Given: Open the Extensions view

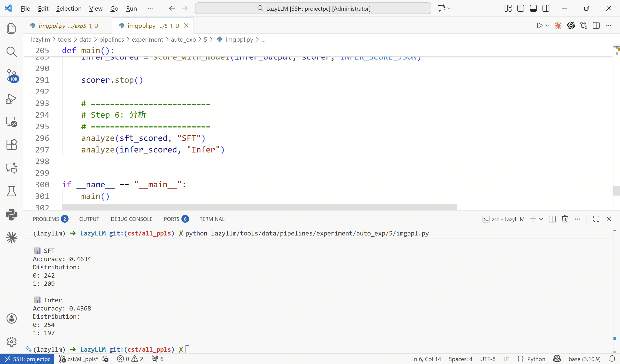Looking at the screenshot, I should pyautogui.click(x=11, y=144).
